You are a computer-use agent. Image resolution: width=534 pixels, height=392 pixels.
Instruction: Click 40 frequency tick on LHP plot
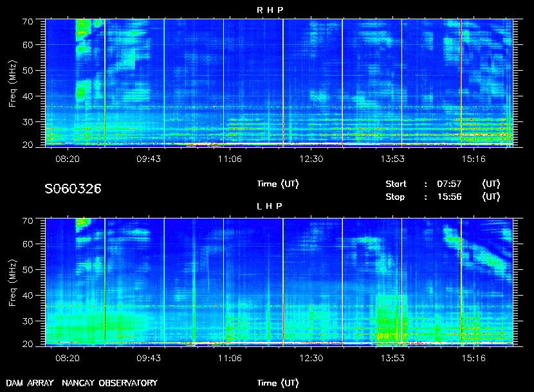(28, 296)
